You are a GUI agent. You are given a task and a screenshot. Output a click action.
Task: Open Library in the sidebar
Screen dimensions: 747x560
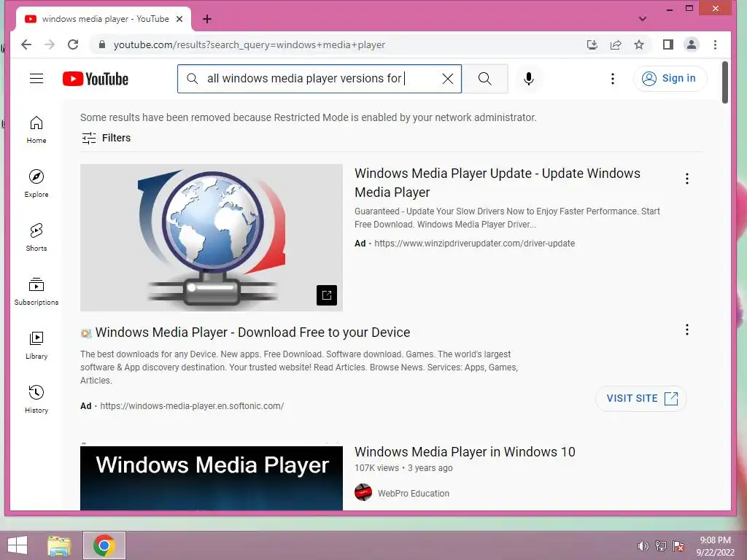36,345
